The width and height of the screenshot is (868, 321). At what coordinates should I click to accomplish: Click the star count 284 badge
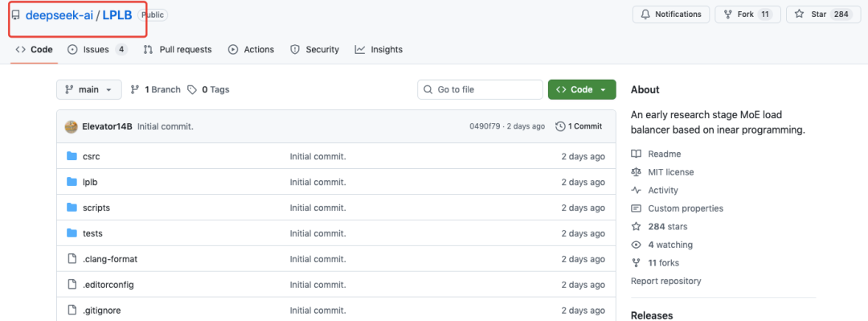pyautogui.click(x=841, y=14)
